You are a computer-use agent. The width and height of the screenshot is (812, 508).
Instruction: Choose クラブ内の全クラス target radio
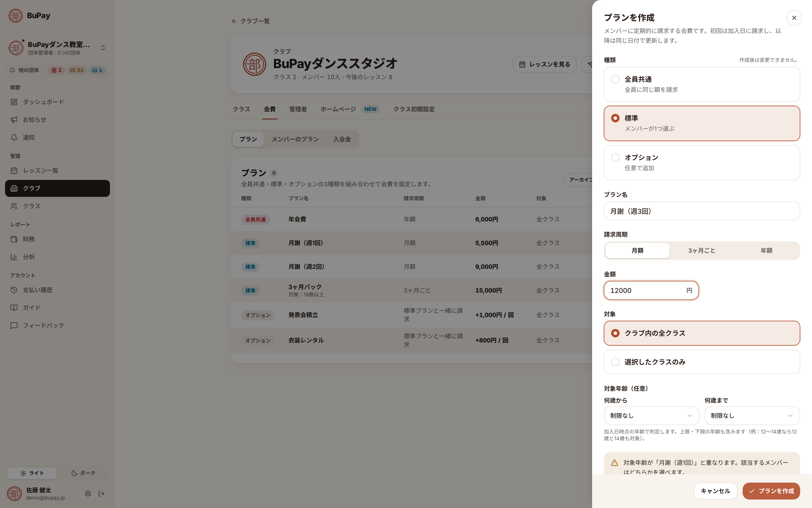tap(615, 333)
